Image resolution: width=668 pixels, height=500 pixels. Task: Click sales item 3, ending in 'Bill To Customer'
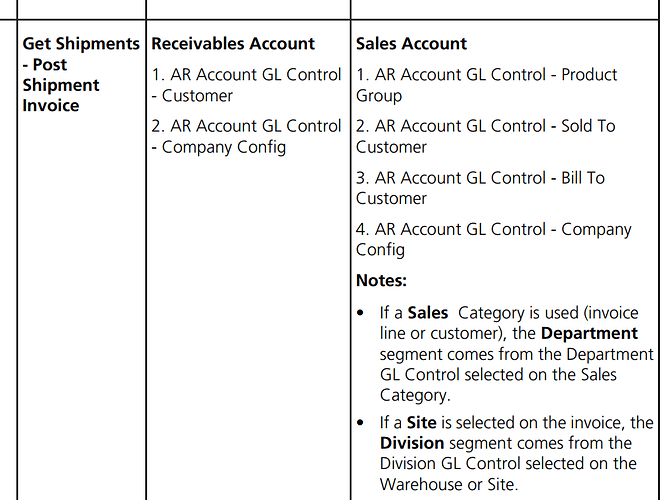pos(480,188)
